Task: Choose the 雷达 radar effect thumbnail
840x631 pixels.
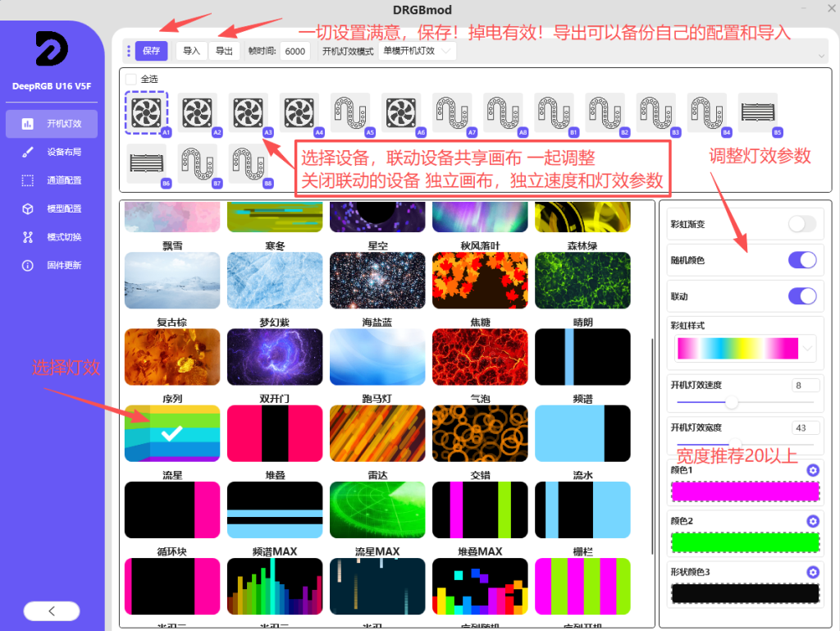Action: point(377,510)
